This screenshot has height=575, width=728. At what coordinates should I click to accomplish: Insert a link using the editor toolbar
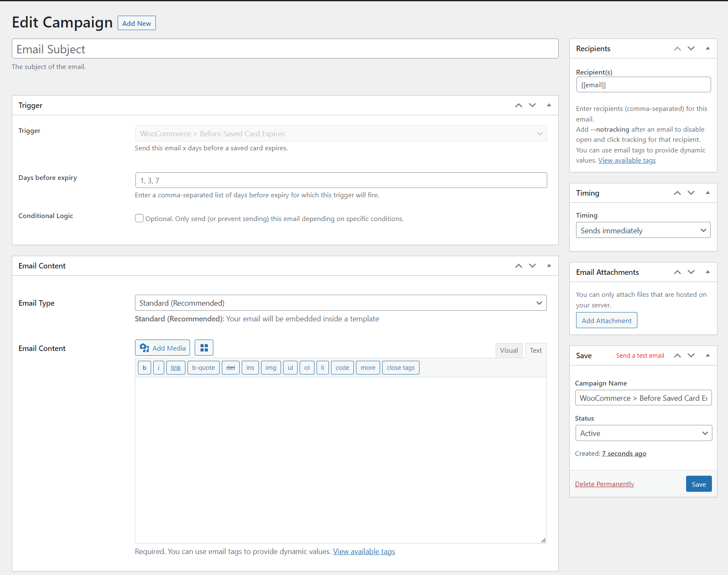tap(176, 368)
